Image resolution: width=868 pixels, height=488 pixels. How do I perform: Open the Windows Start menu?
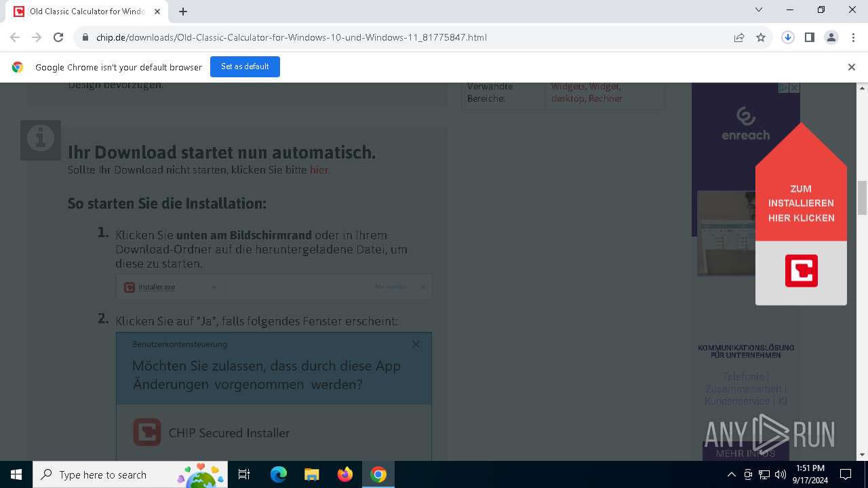pyautogui.click(x=16, y=474)
